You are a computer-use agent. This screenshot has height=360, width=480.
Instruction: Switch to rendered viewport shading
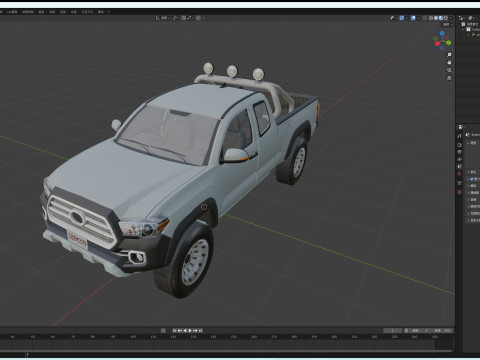click(446, 18)
